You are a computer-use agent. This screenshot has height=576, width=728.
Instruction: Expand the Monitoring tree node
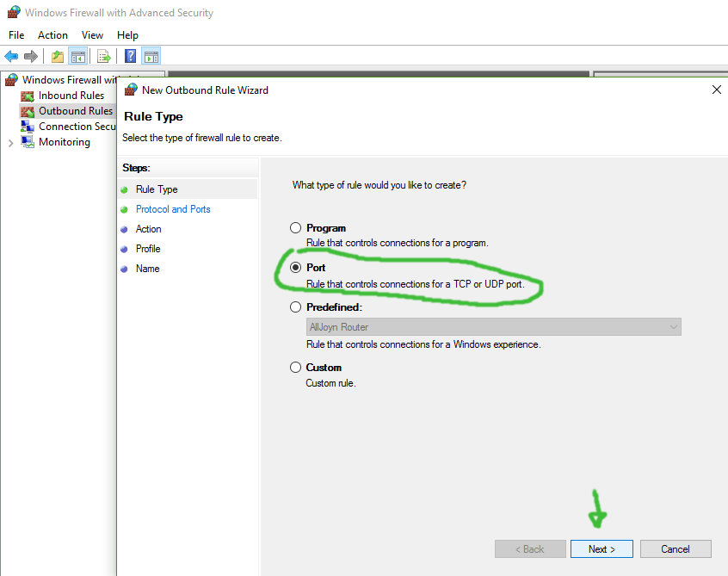click(x=10, y=143)
